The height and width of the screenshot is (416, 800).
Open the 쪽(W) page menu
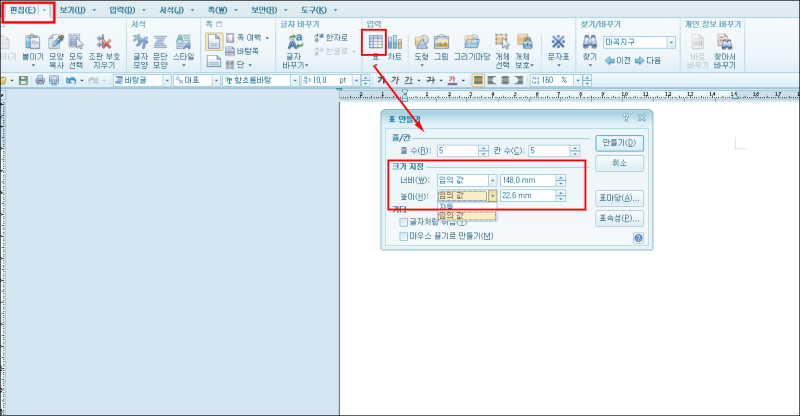click(x=218, y=10)
